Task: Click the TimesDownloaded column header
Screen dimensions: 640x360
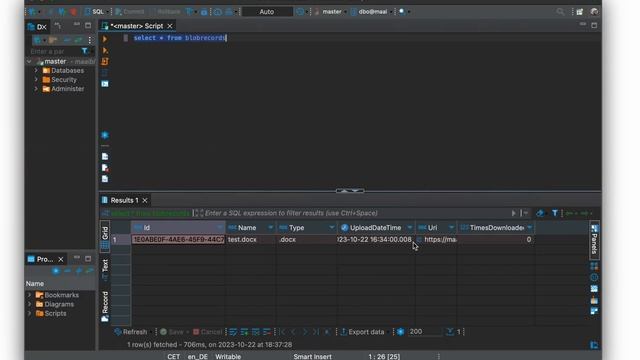Action: click(496, 228)
